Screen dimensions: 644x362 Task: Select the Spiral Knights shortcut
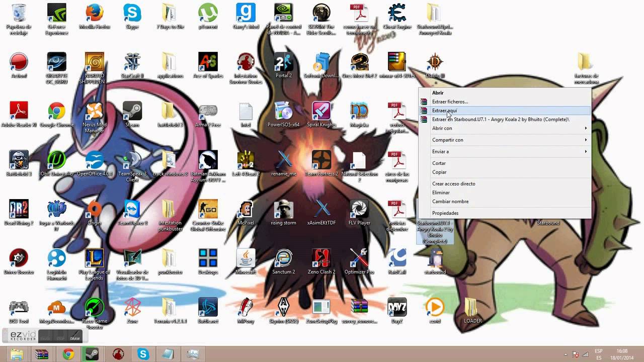click(321, 115)
